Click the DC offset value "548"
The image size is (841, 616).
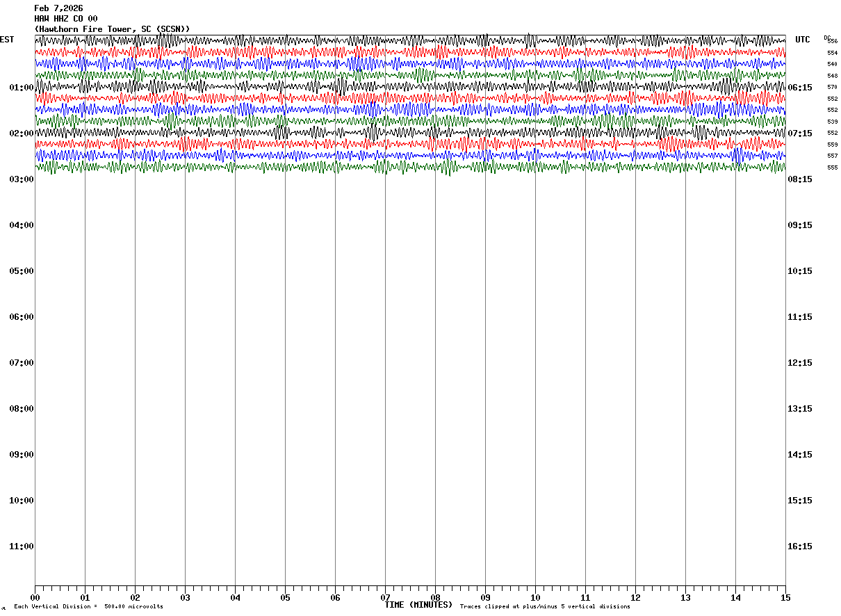832,76
